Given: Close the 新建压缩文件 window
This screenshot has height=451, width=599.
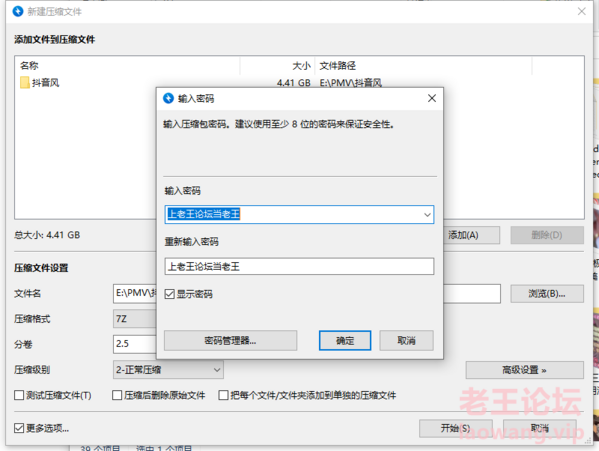Looking at the screenshot, I should (x=581, y=11).
